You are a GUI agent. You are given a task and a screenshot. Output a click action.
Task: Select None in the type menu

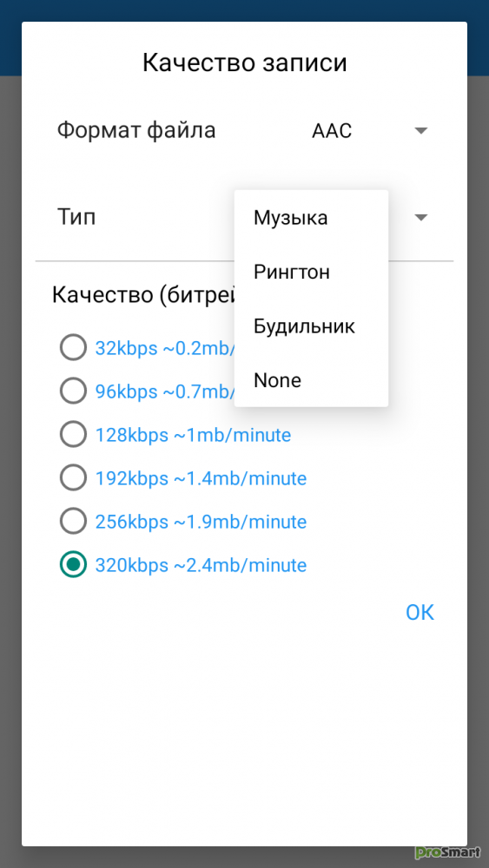311,380
